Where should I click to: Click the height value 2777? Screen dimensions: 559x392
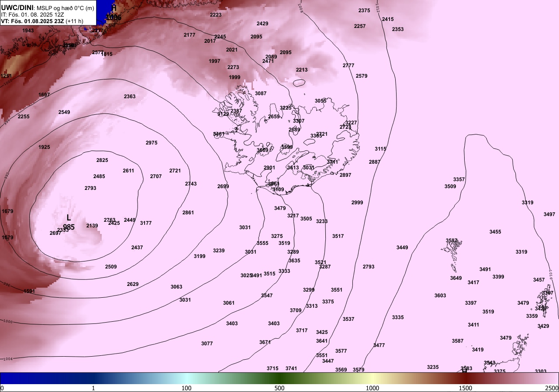[x=349, y=65]
